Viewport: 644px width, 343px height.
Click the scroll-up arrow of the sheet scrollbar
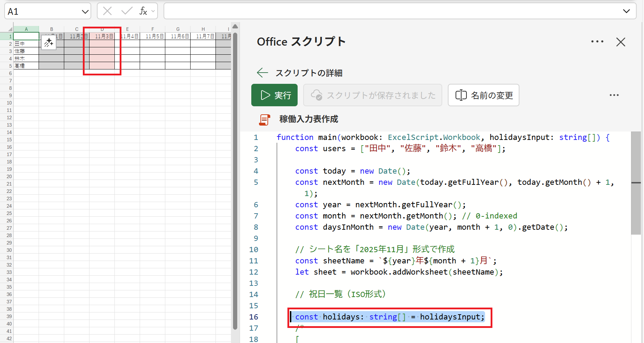click(x=235, y=26)
